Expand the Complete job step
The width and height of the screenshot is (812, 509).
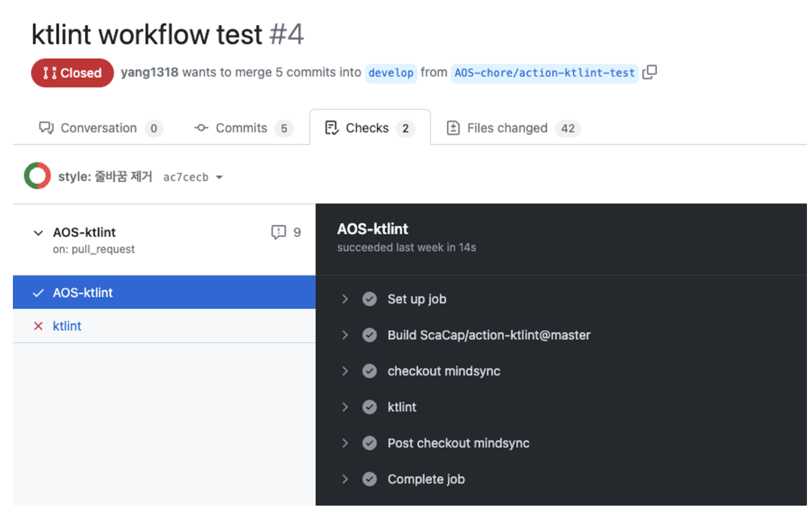(345, 479)
